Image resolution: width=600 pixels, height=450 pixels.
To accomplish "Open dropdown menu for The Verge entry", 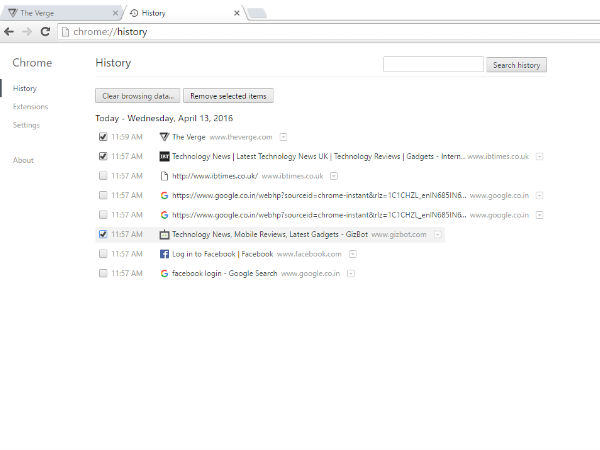I will point(284,137).
